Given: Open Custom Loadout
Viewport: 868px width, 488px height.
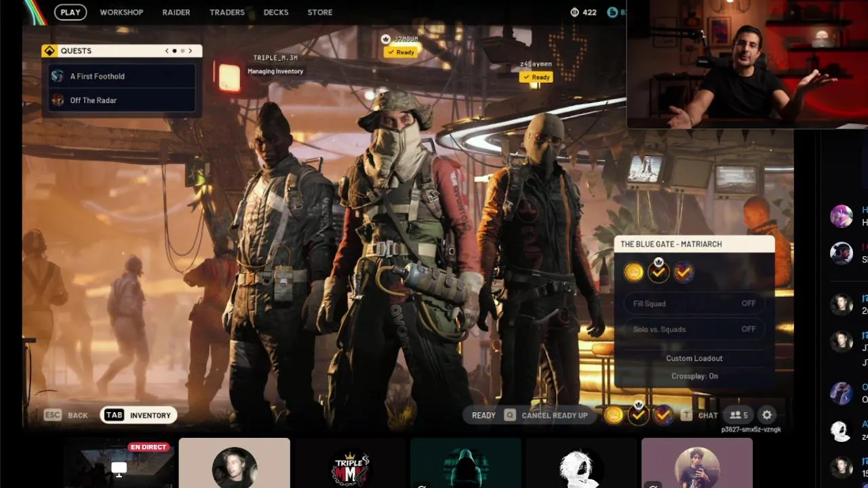Looking at the screenshot, I should 694,359.
